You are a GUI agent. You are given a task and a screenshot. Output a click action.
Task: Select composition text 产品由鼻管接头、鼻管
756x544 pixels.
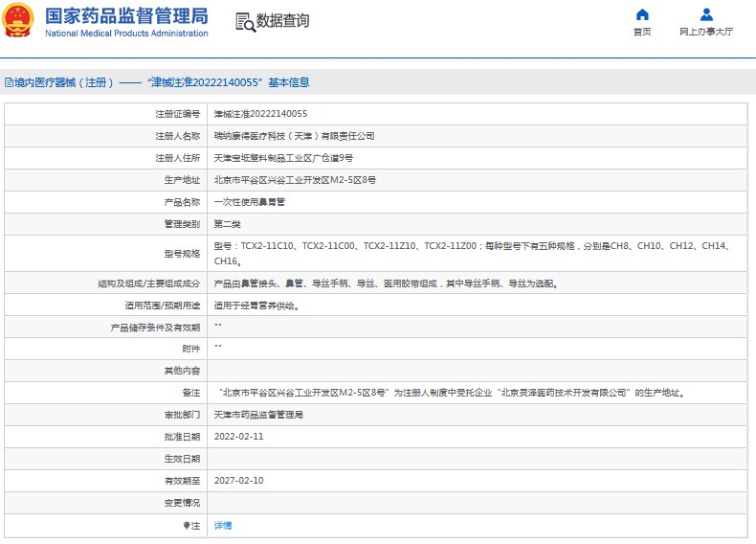(x=387, y=283)
